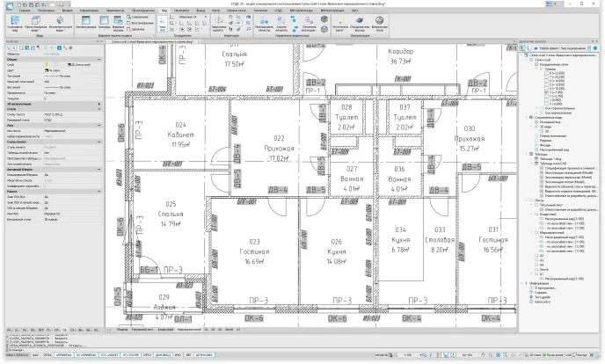The height and width of the screenshot is (364, 605).
Task: Select the Зависимая орбита navigation tool
Action: pos(219,30)
